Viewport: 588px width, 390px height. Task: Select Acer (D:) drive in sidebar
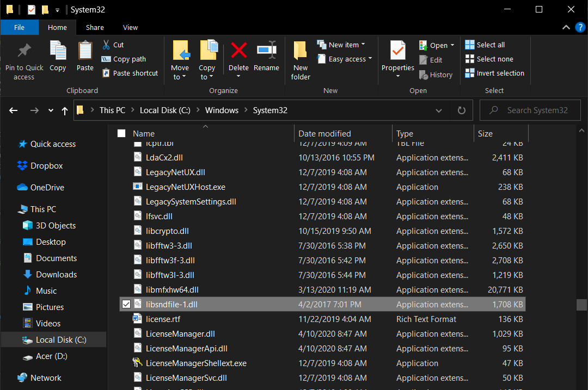point(45,356)
